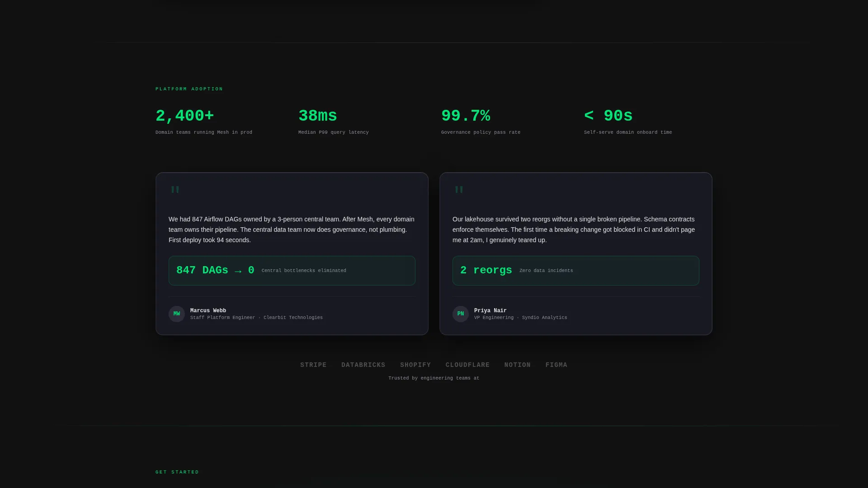Click the DATABRICKS logo text

coord(363,365)
